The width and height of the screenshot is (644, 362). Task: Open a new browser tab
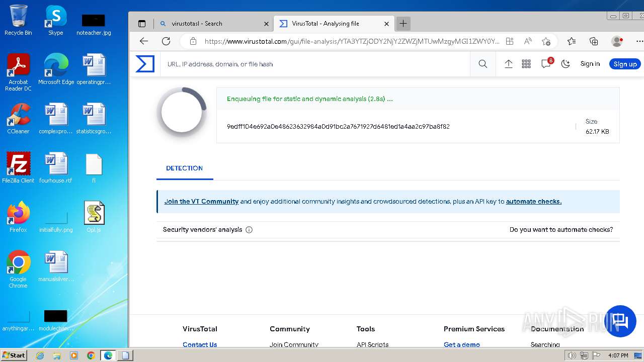tap(404, 24)
